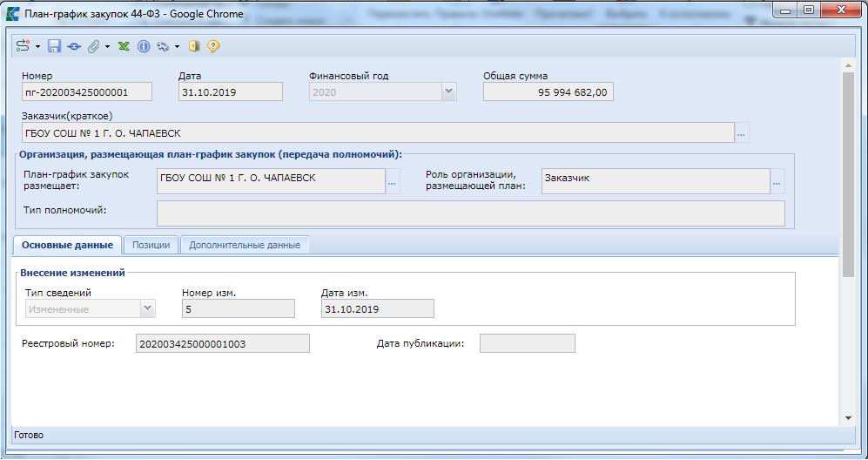Click the Реестровый номер input field

tap(222, 343)
